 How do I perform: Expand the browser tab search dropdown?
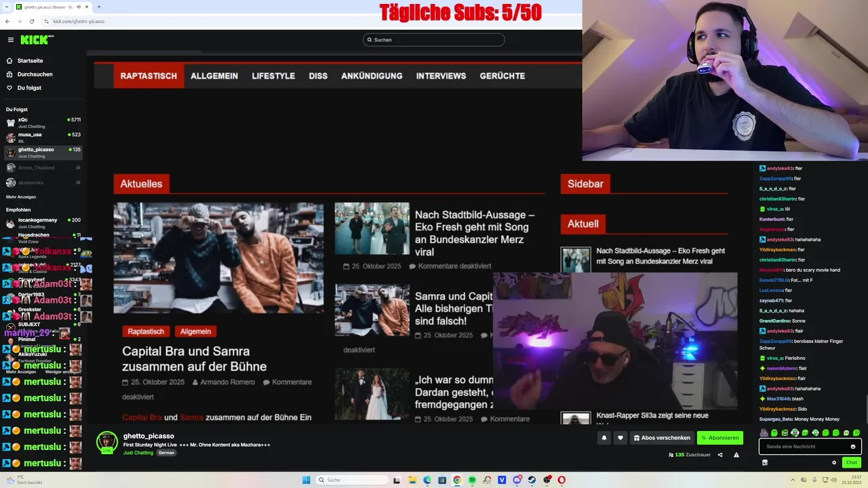[x=7, y=7]
